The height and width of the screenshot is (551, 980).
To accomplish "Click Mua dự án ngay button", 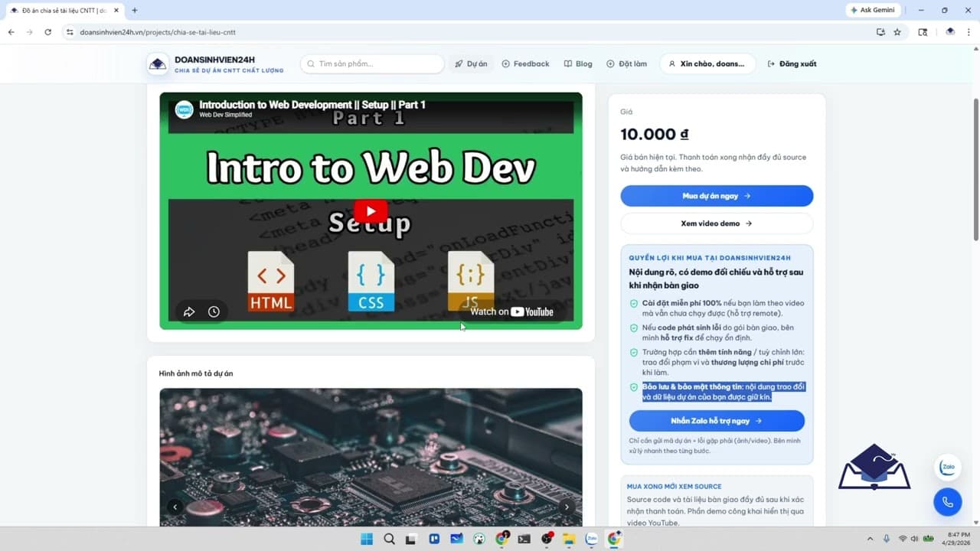I will (717, 196).
